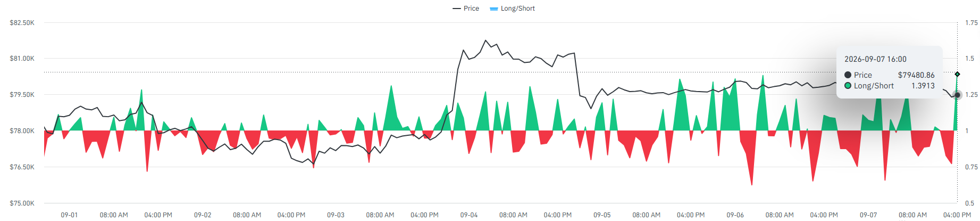Click the 09-05 date axis label
Viewport: 980px width, 221px height.
(602, 215)
